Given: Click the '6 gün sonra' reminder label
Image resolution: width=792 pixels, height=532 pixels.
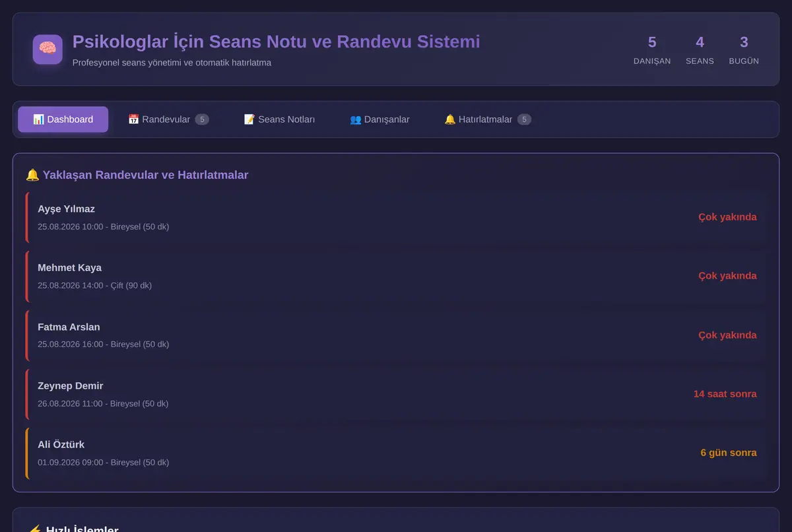Looking at the screenshot, I should click(729, 453).
